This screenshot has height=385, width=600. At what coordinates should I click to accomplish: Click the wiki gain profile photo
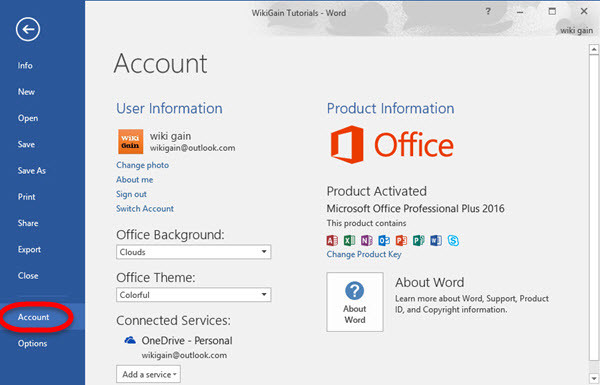point(130,142)
